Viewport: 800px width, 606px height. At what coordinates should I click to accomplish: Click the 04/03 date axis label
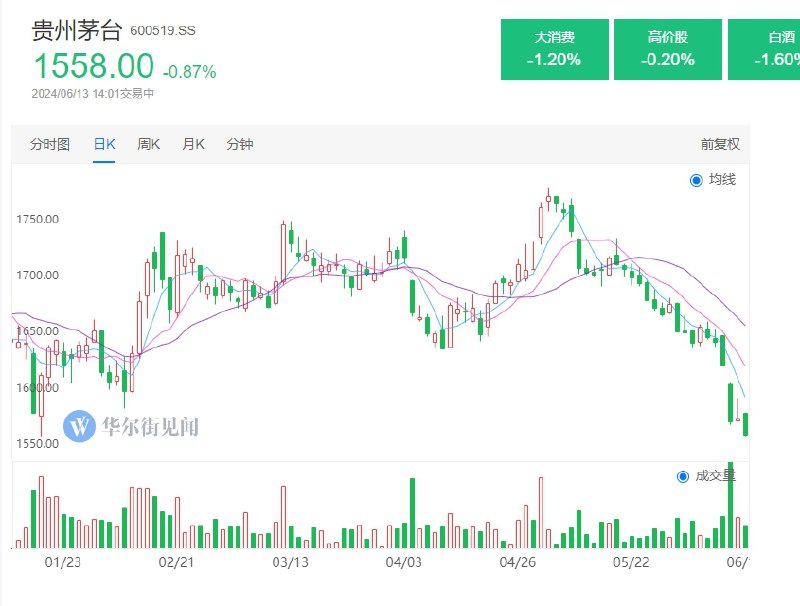point(404,562)
